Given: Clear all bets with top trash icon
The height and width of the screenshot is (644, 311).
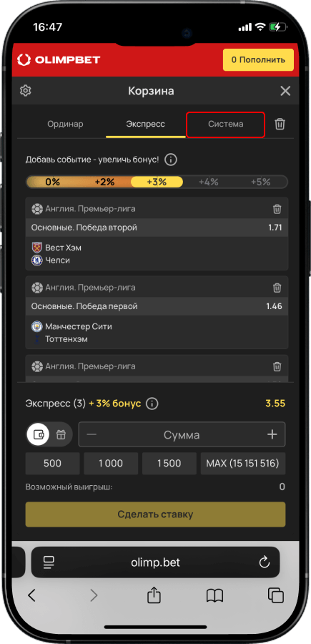Looking at the screenshot, I should pos(280,124).
